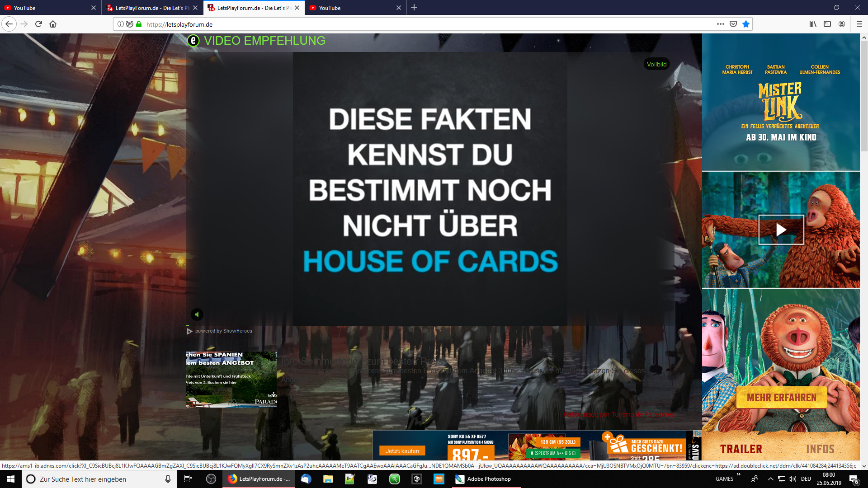Image resolution: width=868 pixels, height=488 pixels.
Task: Click the Vollbild fullscreen button
Action: (x=656, y=64)
